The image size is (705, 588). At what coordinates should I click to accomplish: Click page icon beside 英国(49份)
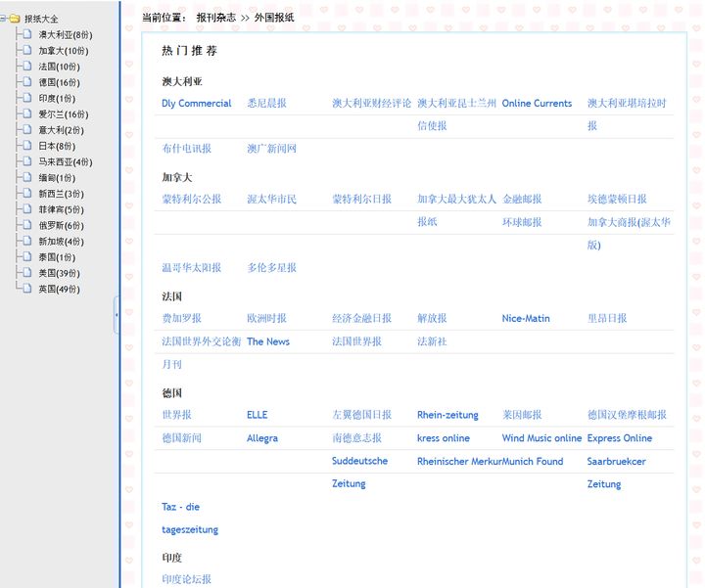pos(27,289)
